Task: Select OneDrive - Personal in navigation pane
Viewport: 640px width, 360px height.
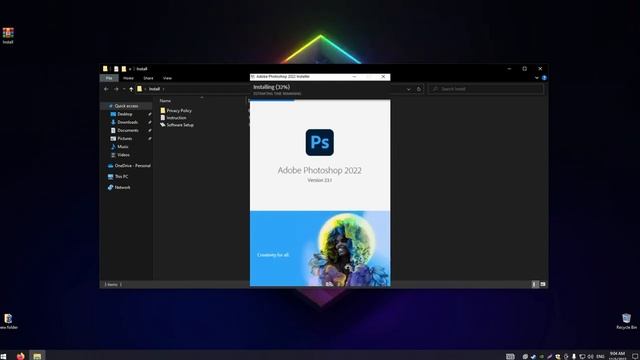Action: 129,166
